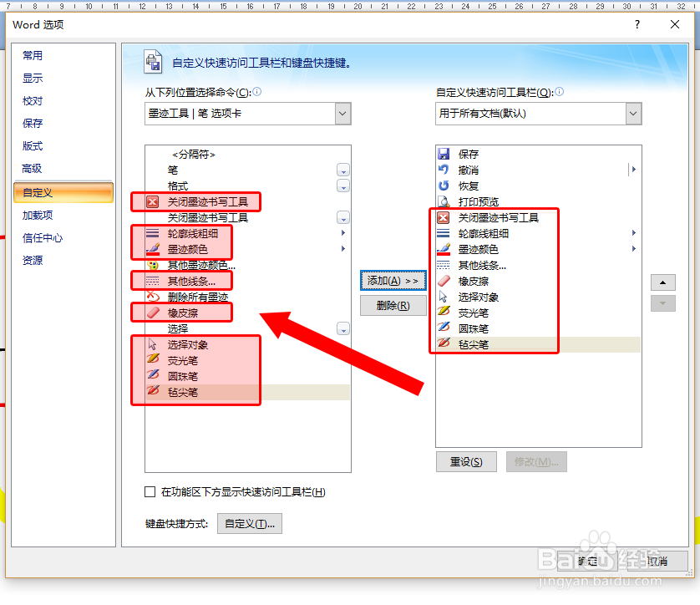
Task: Select 荧光笔 highlighter icon in left list
Action: pyautogui.click(x=152, y=360)
